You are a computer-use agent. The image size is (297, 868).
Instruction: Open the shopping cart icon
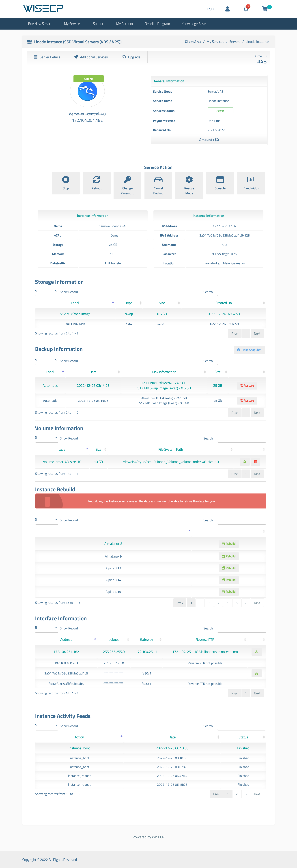(x=265, y=9)
